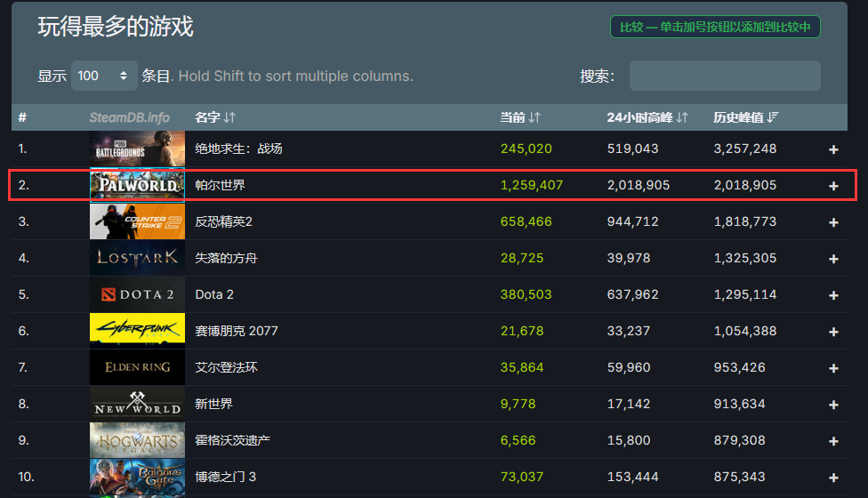Screen dimensions: 868x498
Task: Select all-time peak value 3,257,248
Action: point(745,149)
